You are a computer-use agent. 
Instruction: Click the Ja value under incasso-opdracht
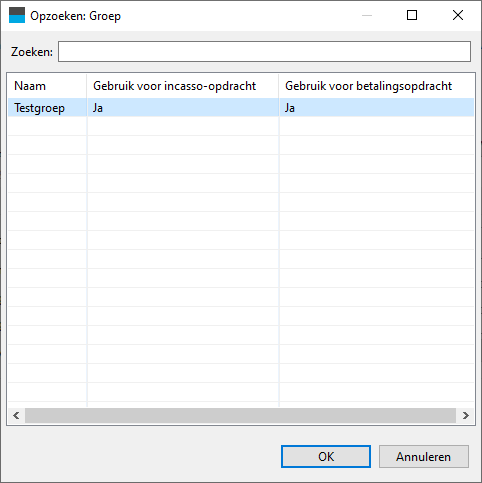(98, 108)
